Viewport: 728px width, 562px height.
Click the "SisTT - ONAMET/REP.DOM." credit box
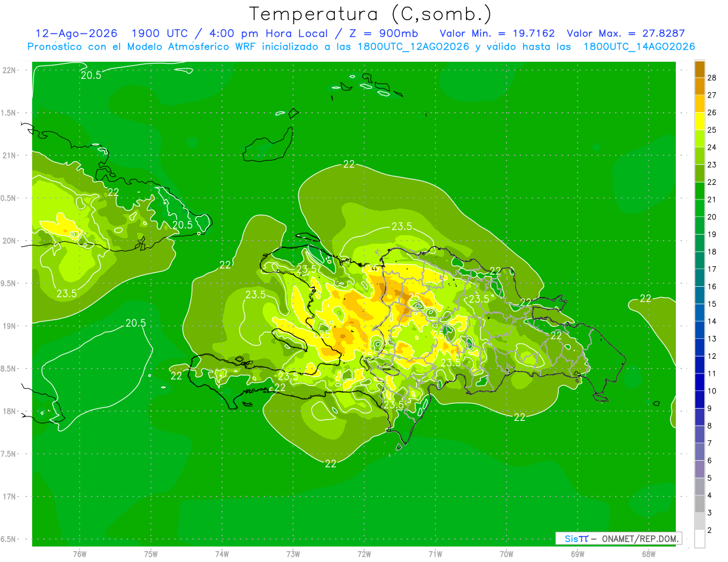(x=618, y=538)
